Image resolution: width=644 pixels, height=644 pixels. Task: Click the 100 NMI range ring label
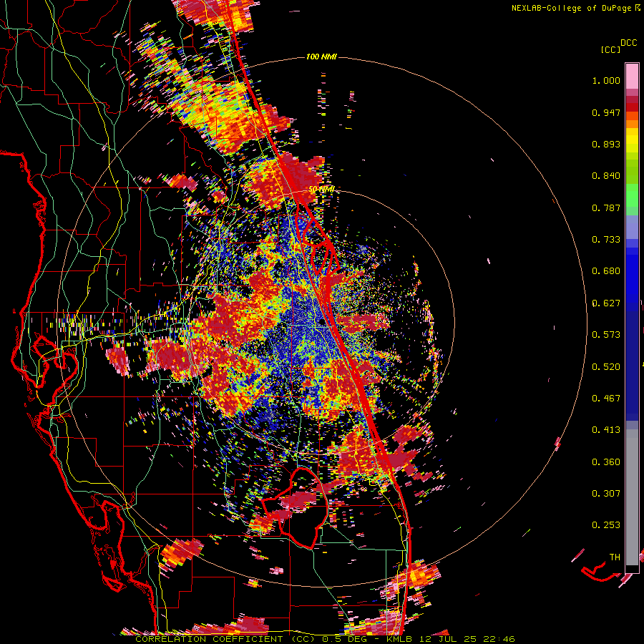pos(321,57)
